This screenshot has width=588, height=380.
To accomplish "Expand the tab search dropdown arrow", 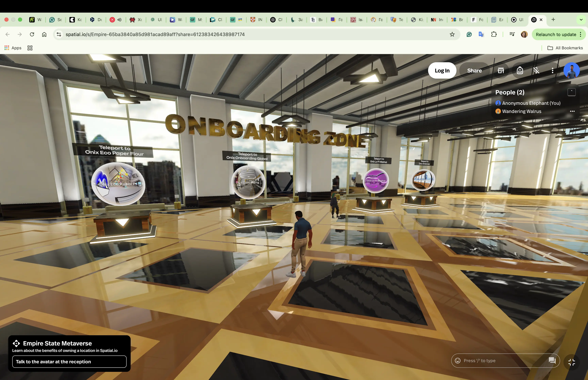I will coord(581,20).
